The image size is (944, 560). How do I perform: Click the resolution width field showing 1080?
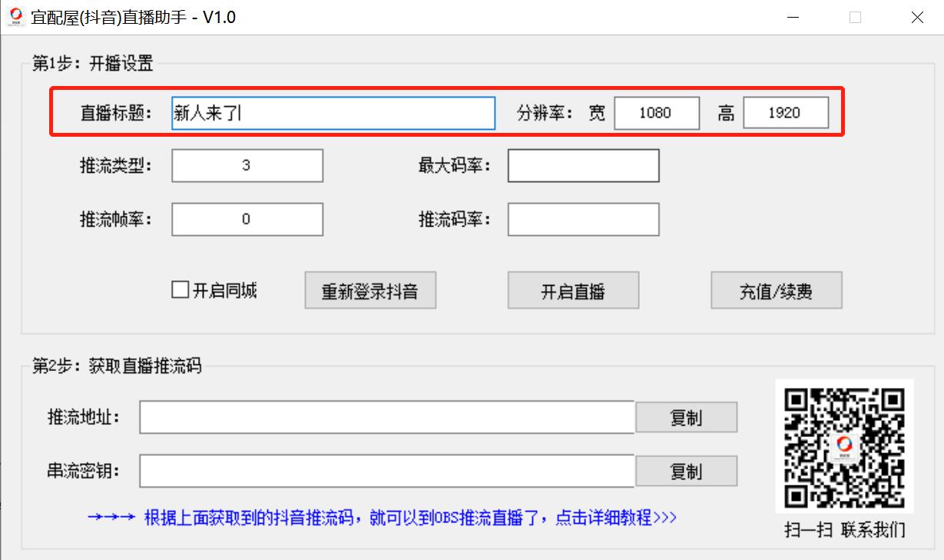(x=657, y=113)
